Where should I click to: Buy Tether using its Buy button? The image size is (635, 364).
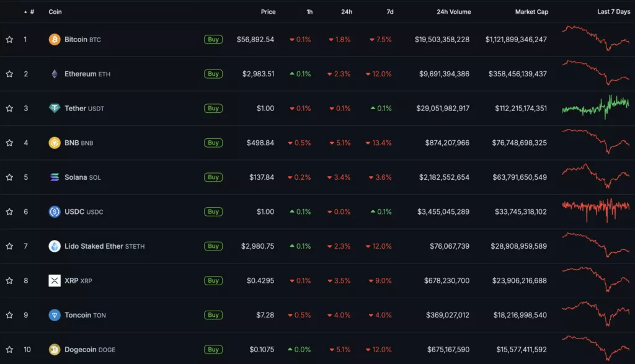point(213,108)
